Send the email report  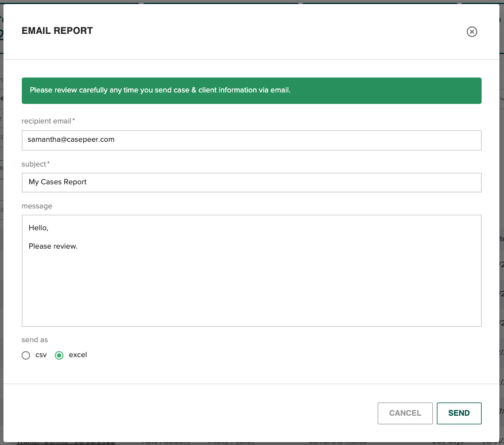459,413
